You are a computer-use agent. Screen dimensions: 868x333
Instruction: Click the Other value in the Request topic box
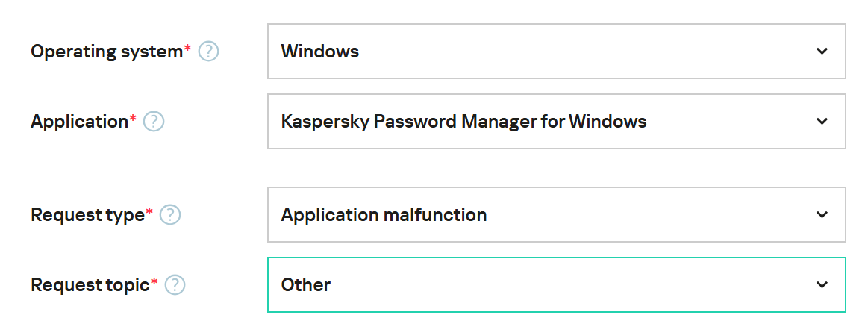306,285
